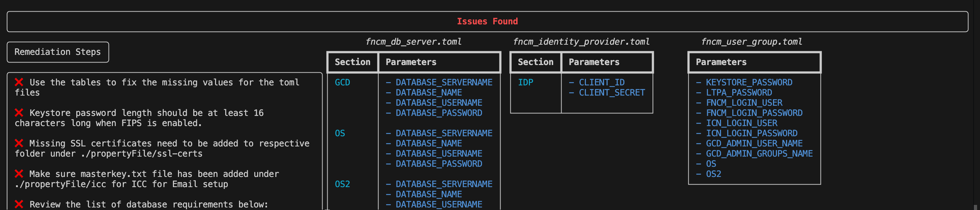The height and width of the screenshot is (210, 980).
Task: Click the red X beside 'Use the tables'
Action: pyautogui.click(x=19, y=82)
